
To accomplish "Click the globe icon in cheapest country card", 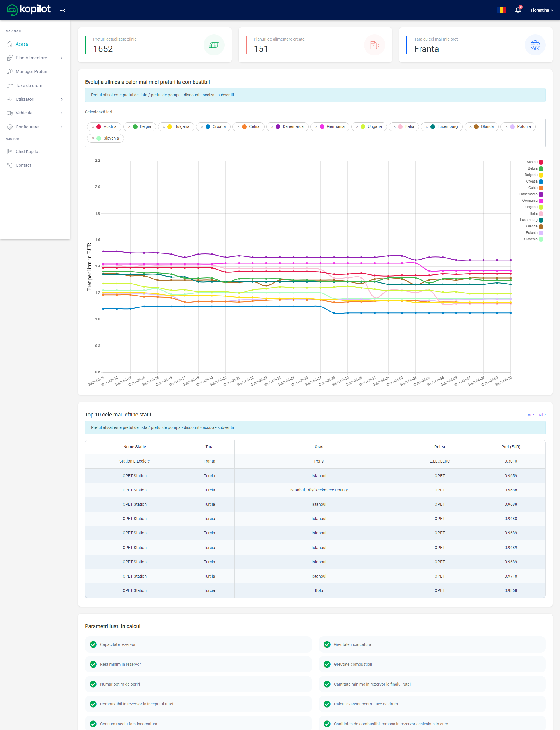I will [x=535, y=45].
